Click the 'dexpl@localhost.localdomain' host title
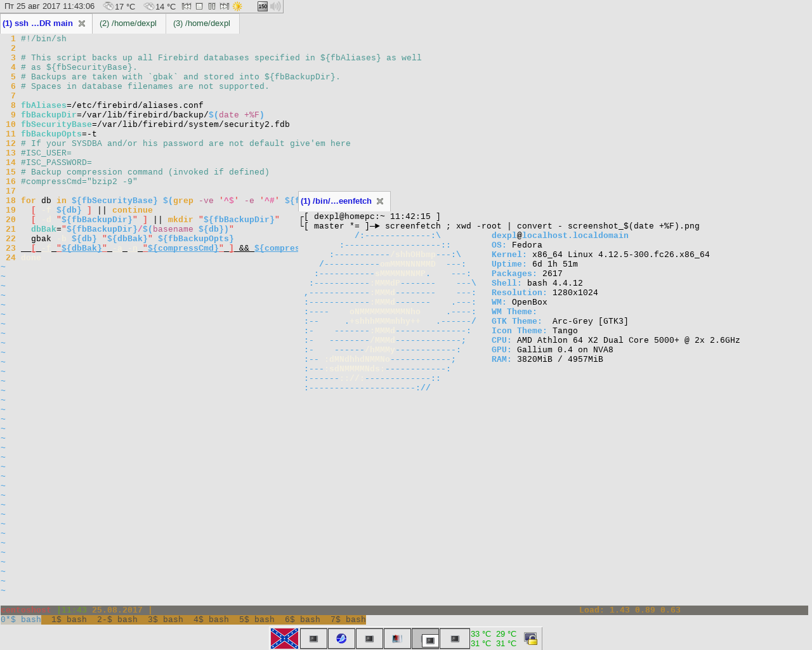This screenshot has width=812, height=650. pyautogui.click(x=560, y=235)
